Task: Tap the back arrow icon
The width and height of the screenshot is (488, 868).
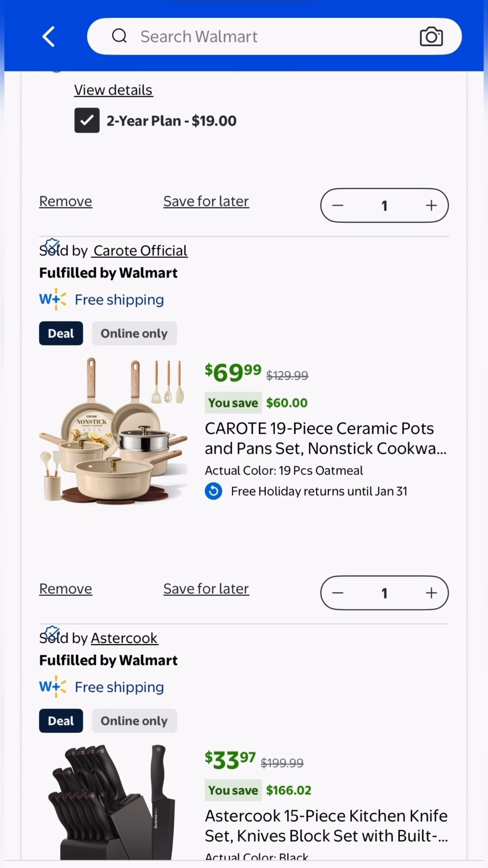Action: (49, 37)
